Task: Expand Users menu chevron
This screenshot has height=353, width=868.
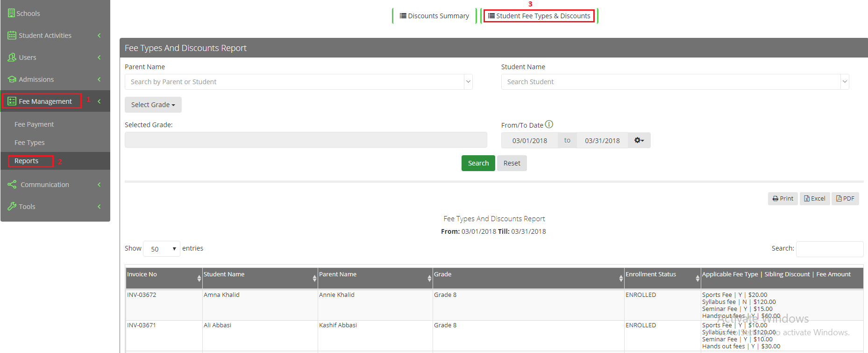Action: pyautogui.click(x=99, y=57)
